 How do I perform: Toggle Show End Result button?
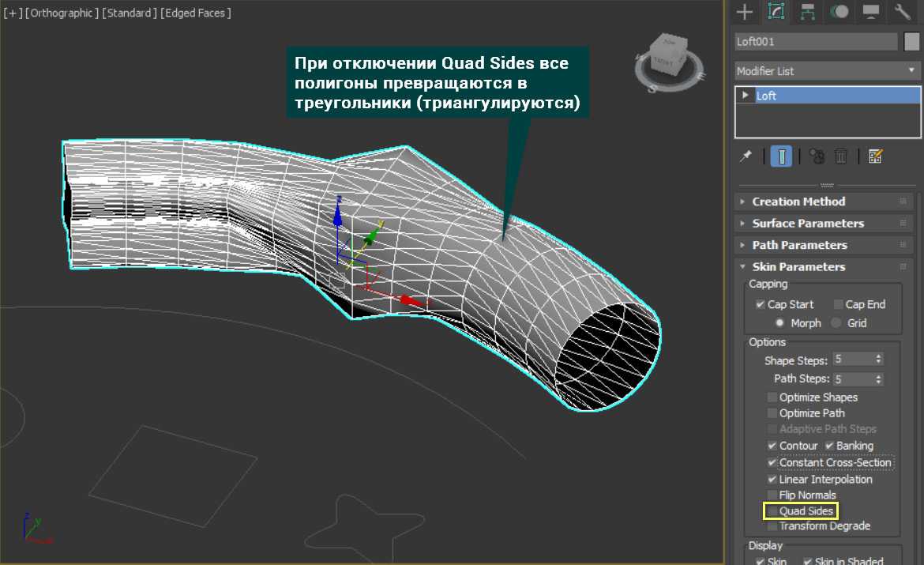point(781,156)
